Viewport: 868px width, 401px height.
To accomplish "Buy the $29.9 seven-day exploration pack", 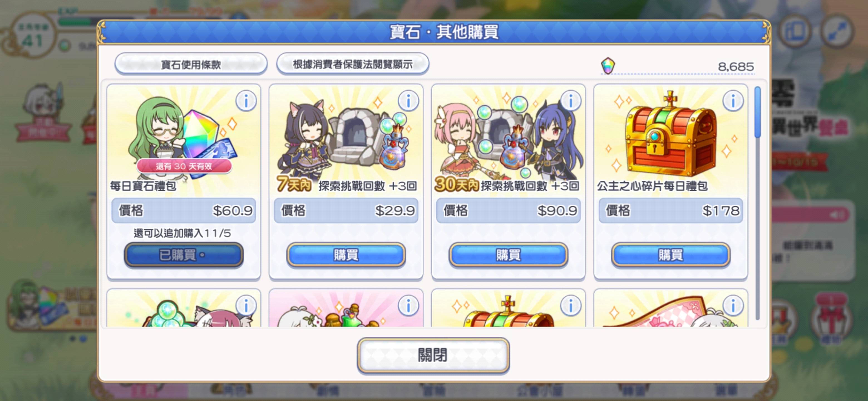I will click(x=346, y=255).
